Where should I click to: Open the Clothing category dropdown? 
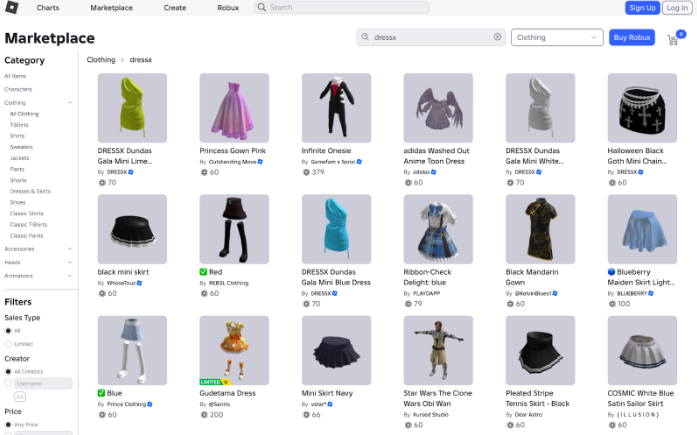(557, 37)
